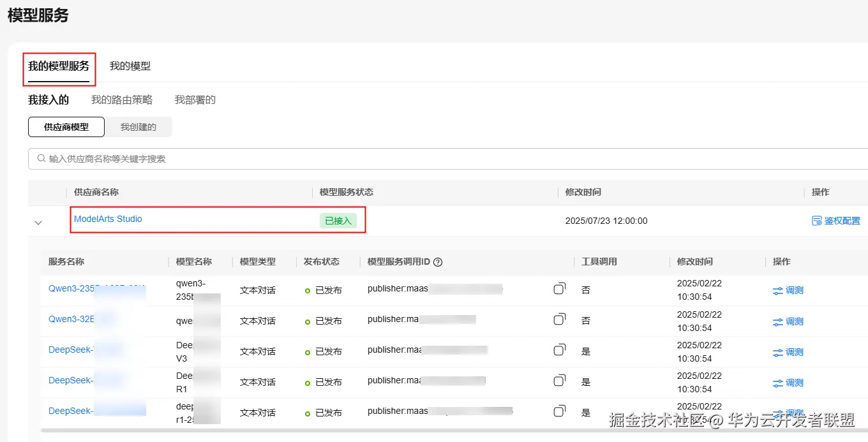The height and width of the screenshot is (442, 868).
Task: Copy the DeepSeek V3 row service call ID
Action: click(559, 350)
